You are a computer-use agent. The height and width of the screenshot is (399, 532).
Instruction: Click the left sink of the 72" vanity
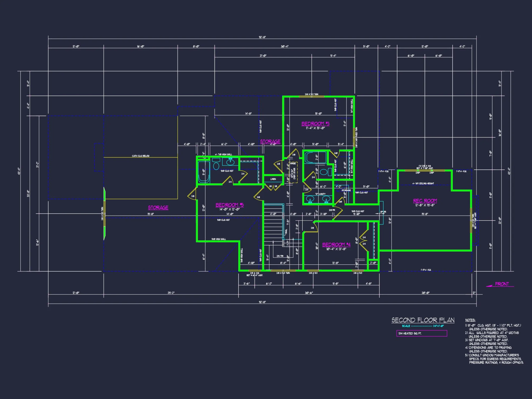click(310, 199)
